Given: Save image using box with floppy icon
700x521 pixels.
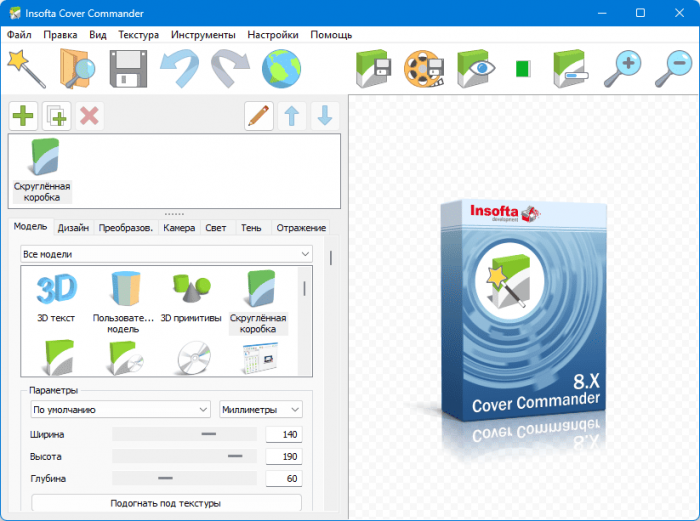Looking at the screenshot, I should pyautogui.click(x=374, y=69).
